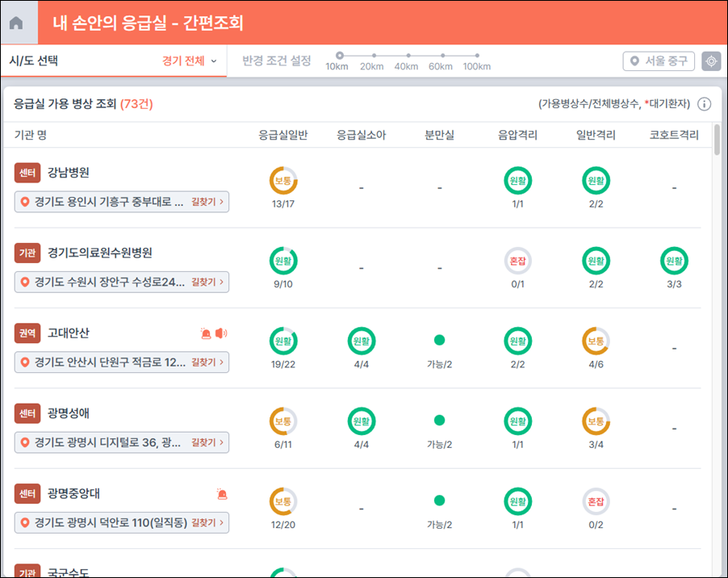Set radius slider to 40km

[408, 56]
